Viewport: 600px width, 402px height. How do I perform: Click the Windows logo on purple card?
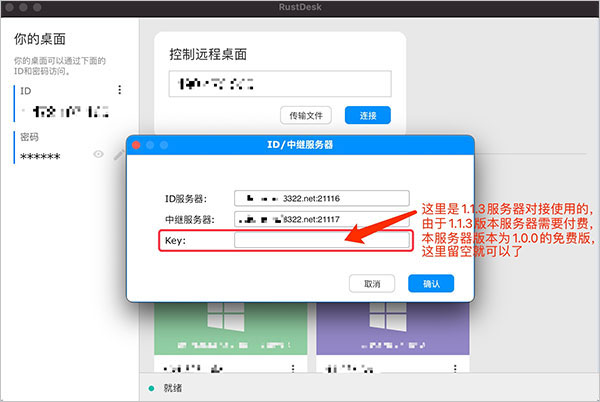click(x=388, y=317)
